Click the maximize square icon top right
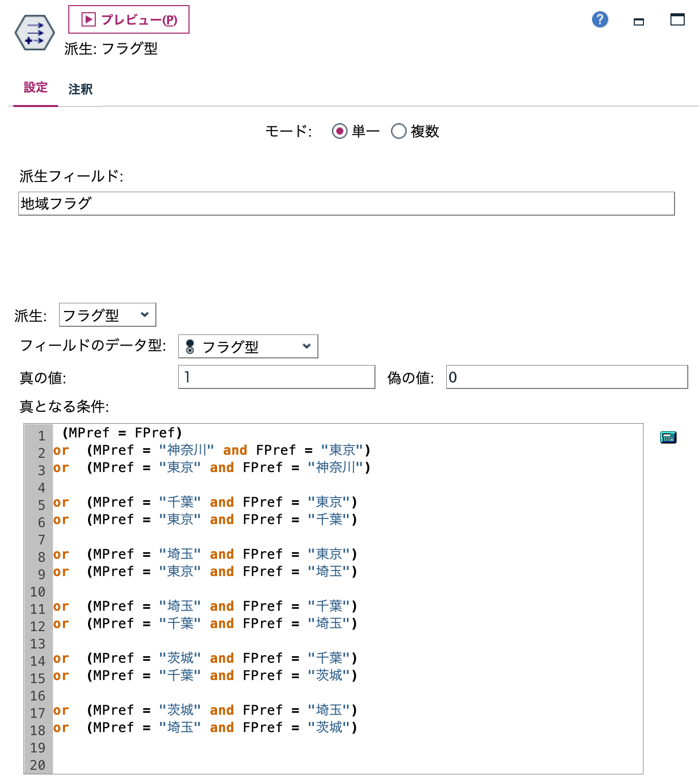This screenshot has width=700, height=781. pyautogui.click(x=678, y=20)
